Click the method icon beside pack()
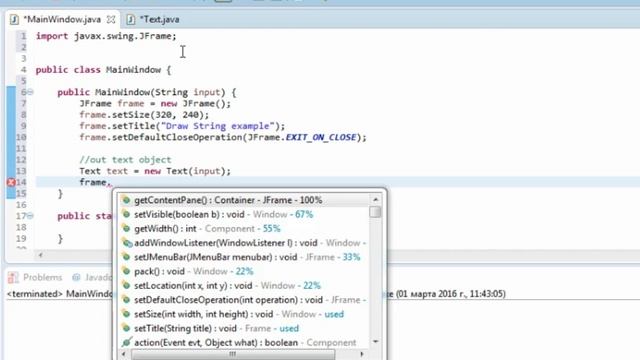 pos(127,271)
